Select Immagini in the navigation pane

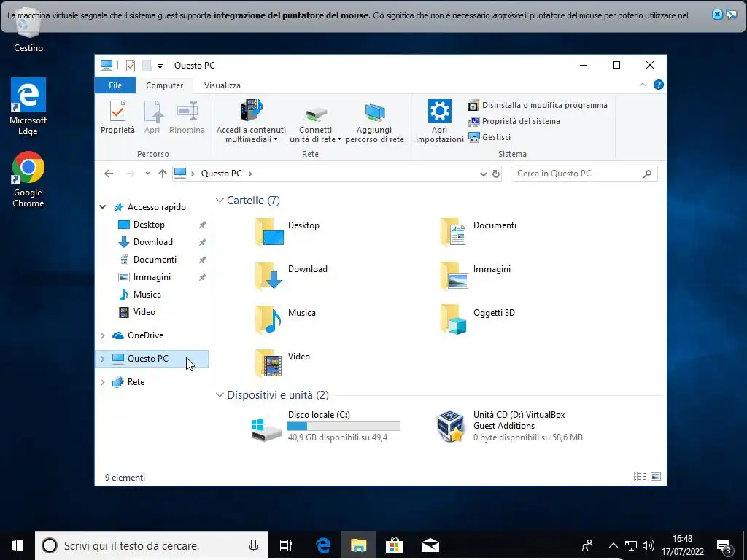tap(152, 277)
